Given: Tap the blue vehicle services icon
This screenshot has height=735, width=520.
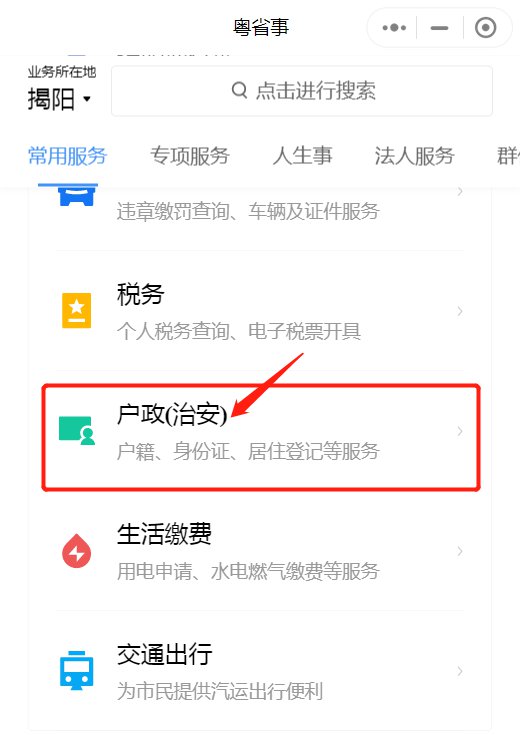Looking at the screenshot, I should tap(76, 196).
